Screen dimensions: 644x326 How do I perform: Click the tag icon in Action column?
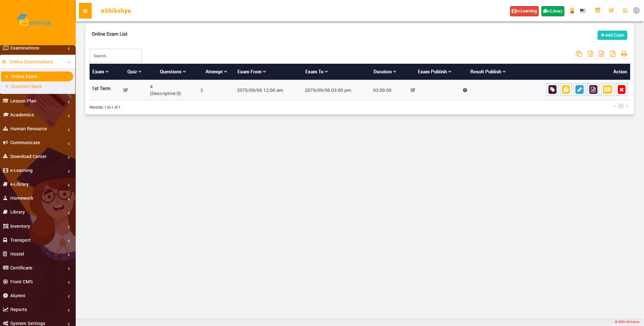(x=552, y=90)
